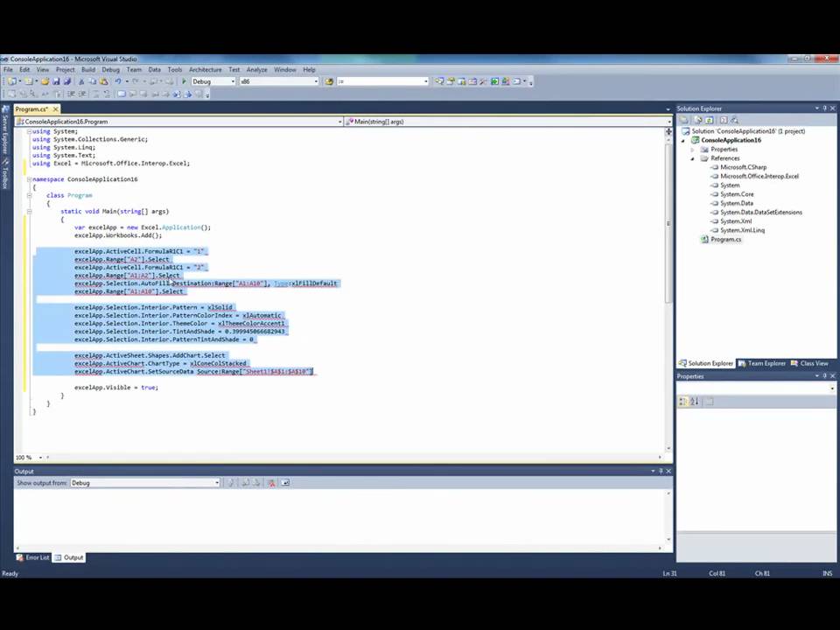The width and height of the screenshot is (840, 630).
Task: Click the Comment Out Selected Lines icon
Action: pos(97,94)
